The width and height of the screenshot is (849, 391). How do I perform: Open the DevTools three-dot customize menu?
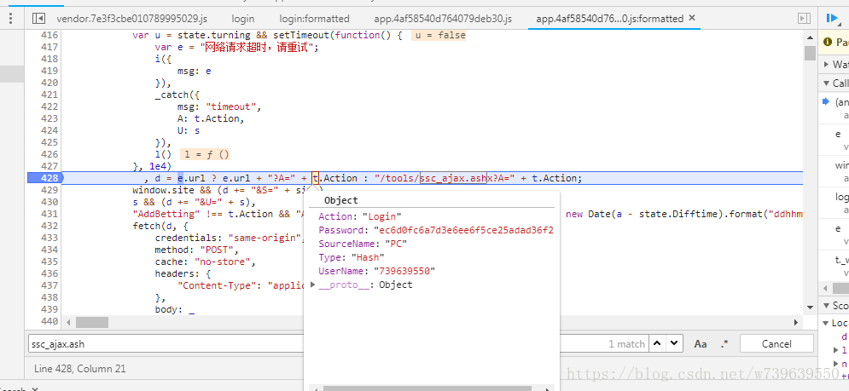click(11, 19)
